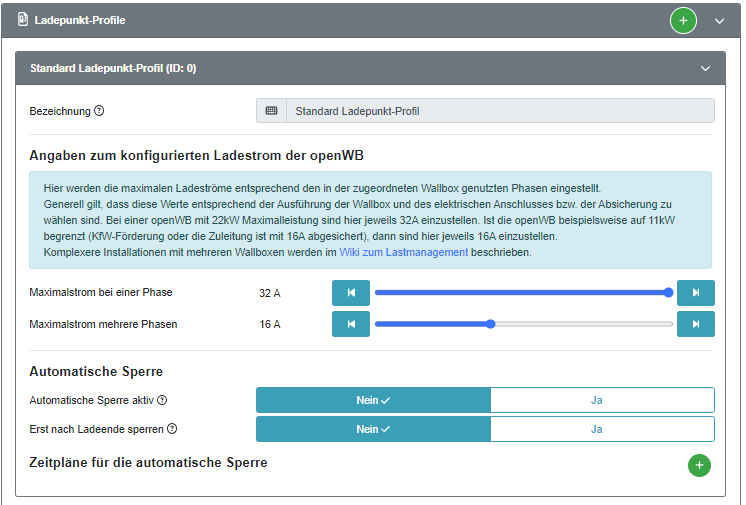Click help icon next to Automatische Sperre aktiv
Viewport: 746px width, 505px height.
pos(162,400)
